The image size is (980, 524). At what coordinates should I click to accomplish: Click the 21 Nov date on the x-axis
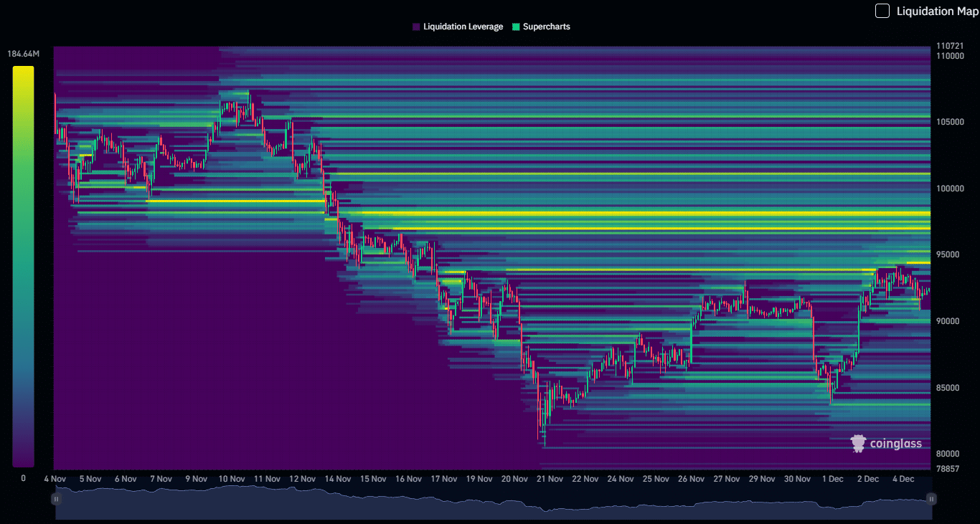[550, 479]
